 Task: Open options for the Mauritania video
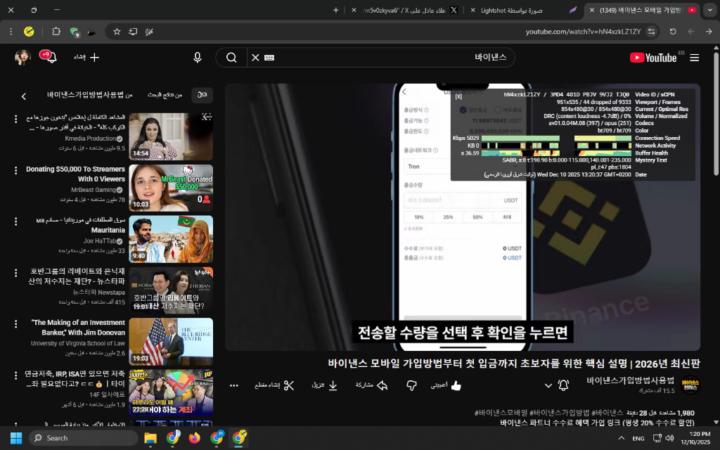16,221
